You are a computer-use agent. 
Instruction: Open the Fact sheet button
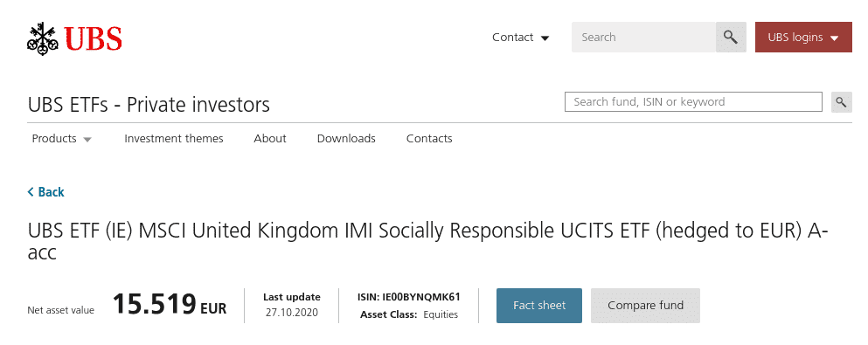539,305
